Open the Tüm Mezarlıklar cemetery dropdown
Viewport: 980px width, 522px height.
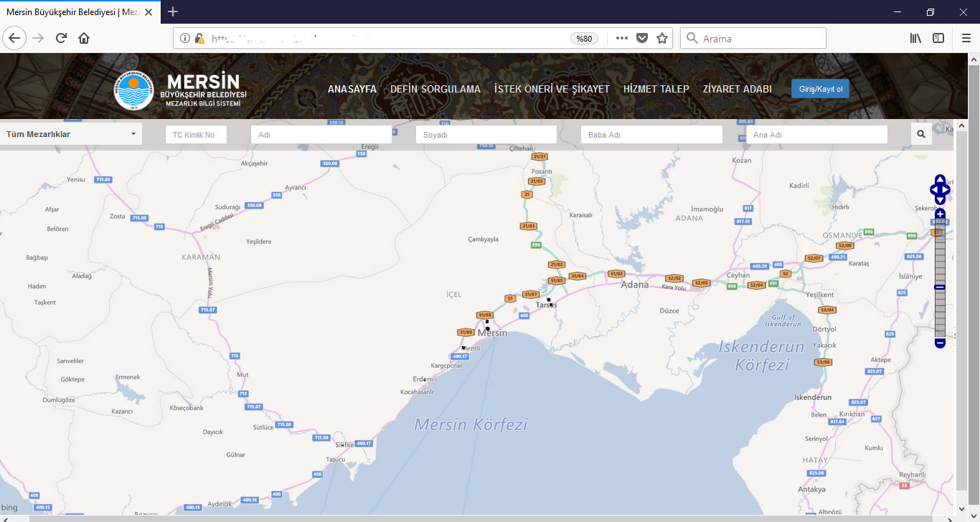point(71,134)
